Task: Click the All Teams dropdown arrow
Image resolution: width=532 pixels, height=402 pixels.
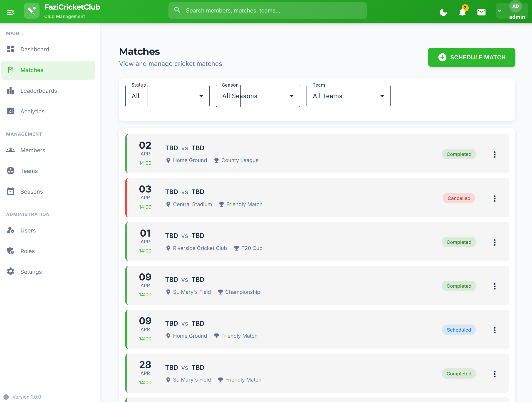Action: click(382, 96)
